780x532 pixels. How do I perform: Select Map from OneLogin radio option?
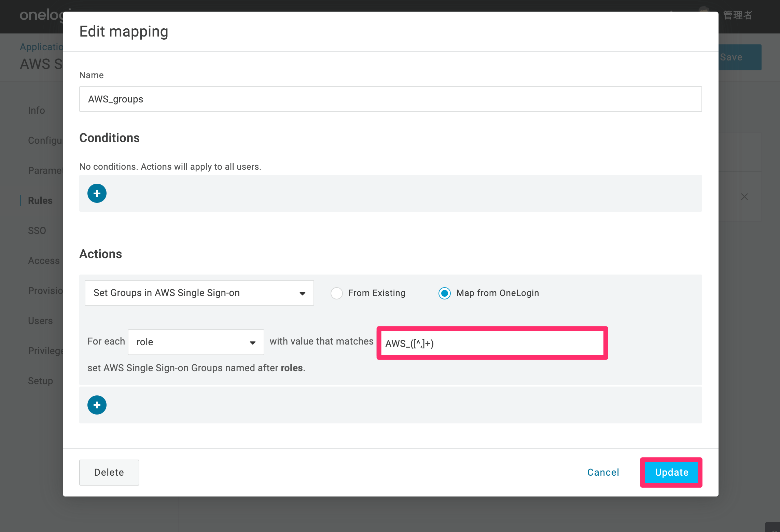coord(445,293)
